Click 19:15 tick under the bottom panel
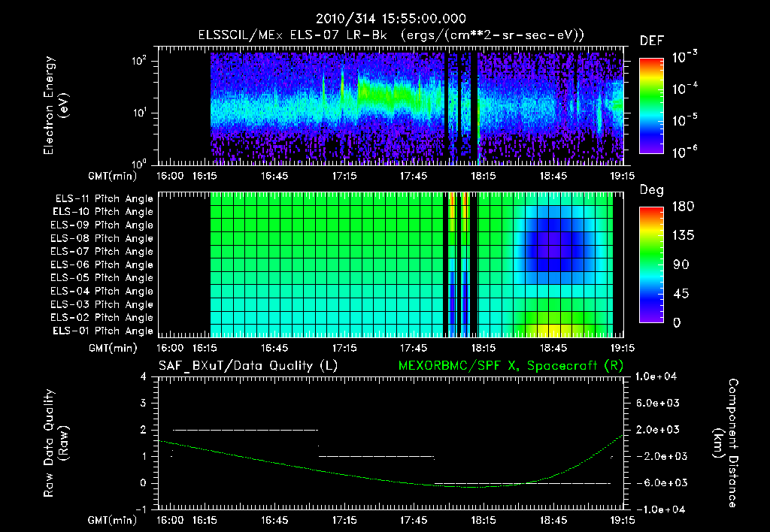This screenshot has width=770, height=532. pos(622,520)
